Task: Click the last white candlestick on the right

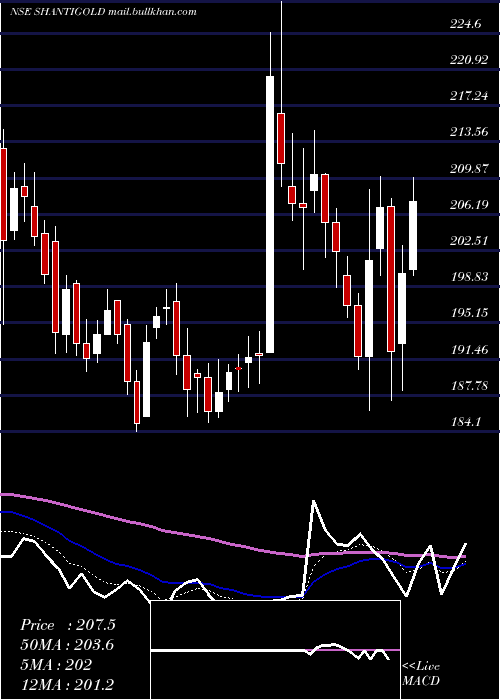Action: tap(413, 236)
